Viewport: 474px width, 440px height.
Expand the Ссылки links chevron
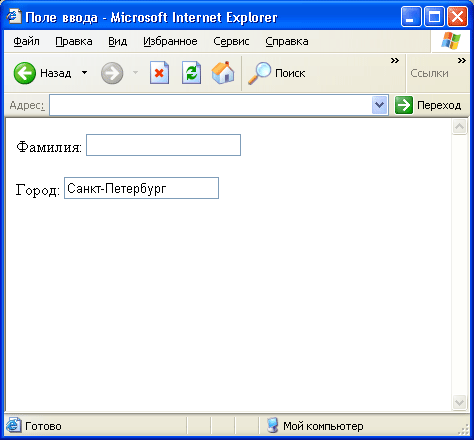coord(462,61)
